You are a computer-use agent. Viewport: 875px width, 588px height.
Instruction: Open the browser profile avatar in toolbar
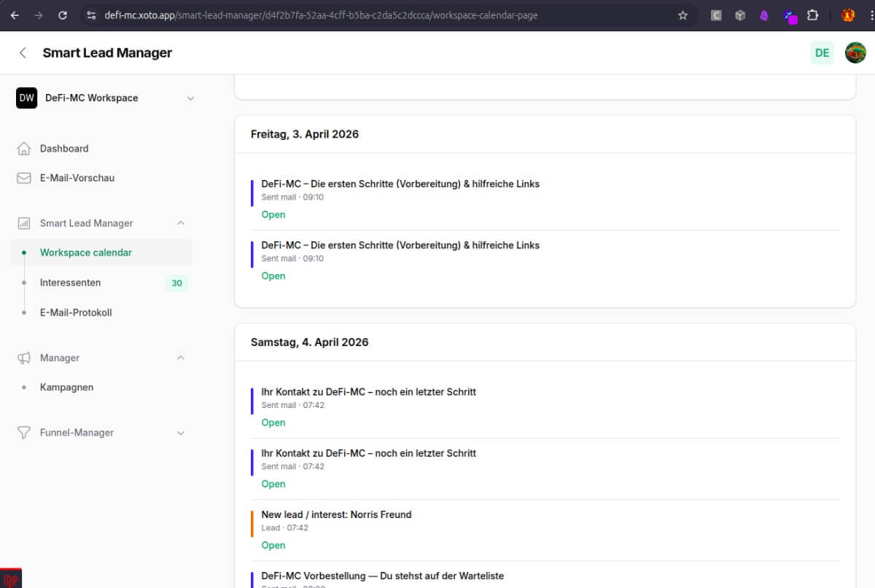[x=848, y=15]
